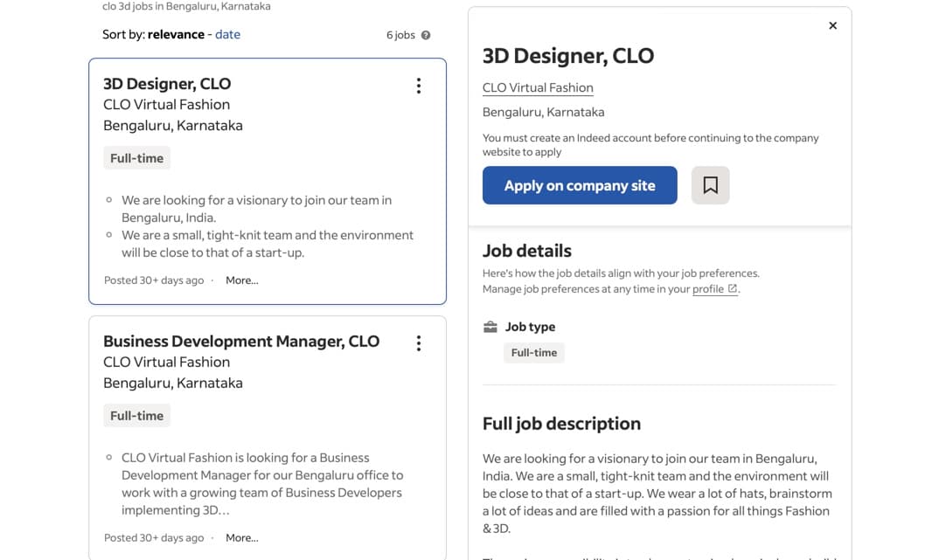Viewport: 925px width, 560px height.
Task: Click the help icon next to 6 jobs
Action: [426, 35]
